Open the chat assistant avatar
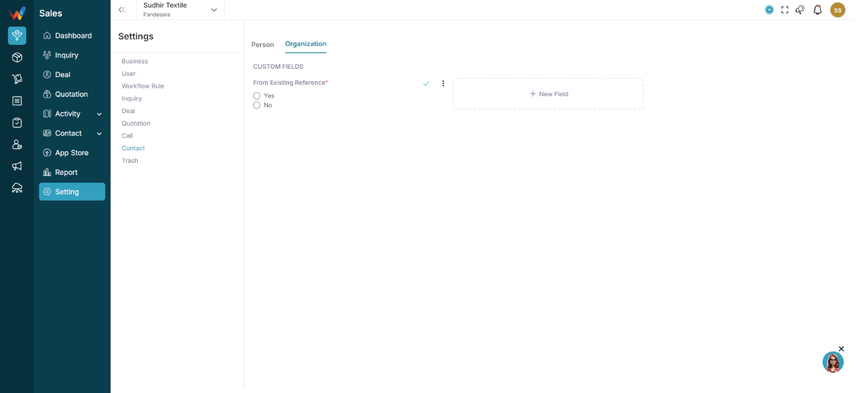The width and height of the screenshot is (868, 393). 832,362
